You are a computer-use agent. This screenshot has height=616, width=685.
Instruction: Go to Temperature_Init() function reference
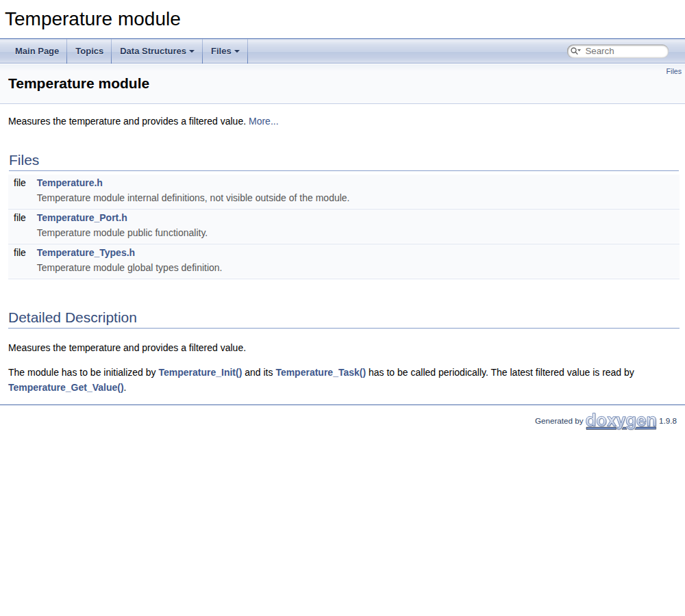[200, 372]
